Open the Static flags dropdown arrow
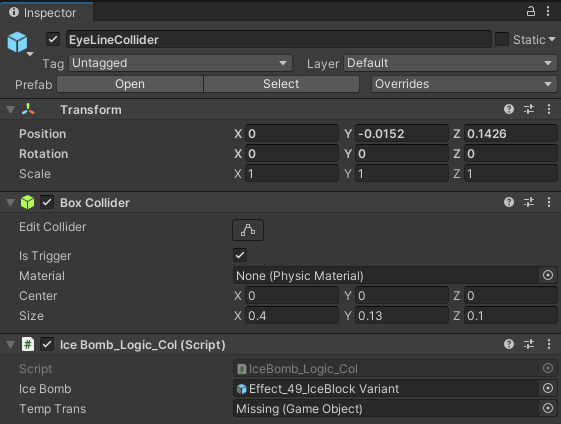This screenshot has width=561, height=424. click(x=552, y=39)
